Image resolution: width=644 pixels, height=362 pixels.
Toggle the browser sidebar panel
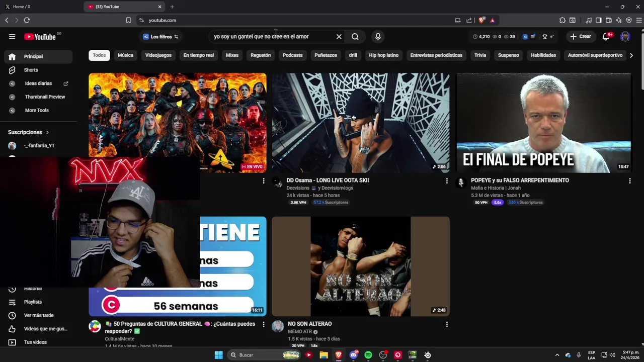pyautogui.click(x=598, y=20)
